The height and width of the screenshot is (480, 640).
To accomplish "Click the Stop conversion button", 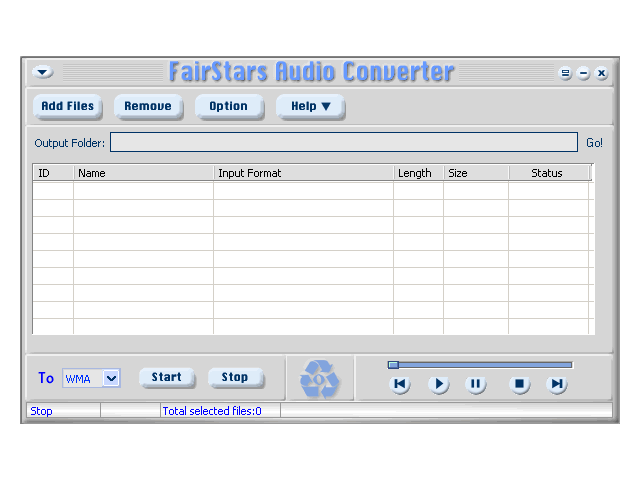I will click(x=235, y=377).
